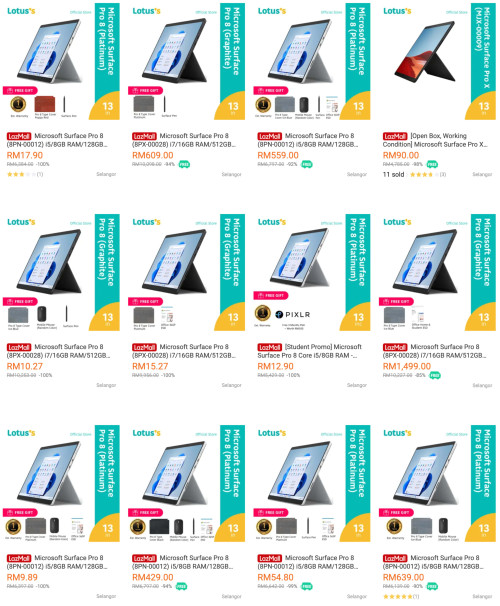Open the RM54.80 Surface Pro 8 product image
This screenshot has height=606, width=500.
(312, 483)
